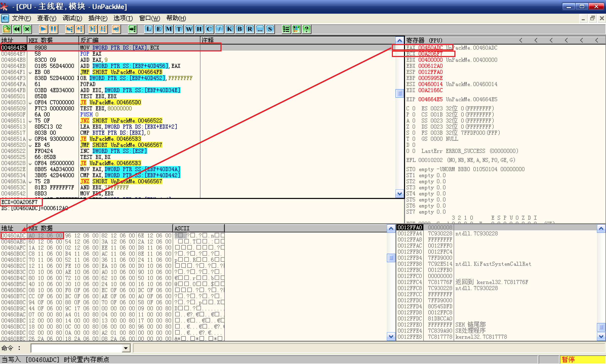606x364 pixels.
Task: Click the 寄存器 (FPU) registers header
Action: point(424,40)
